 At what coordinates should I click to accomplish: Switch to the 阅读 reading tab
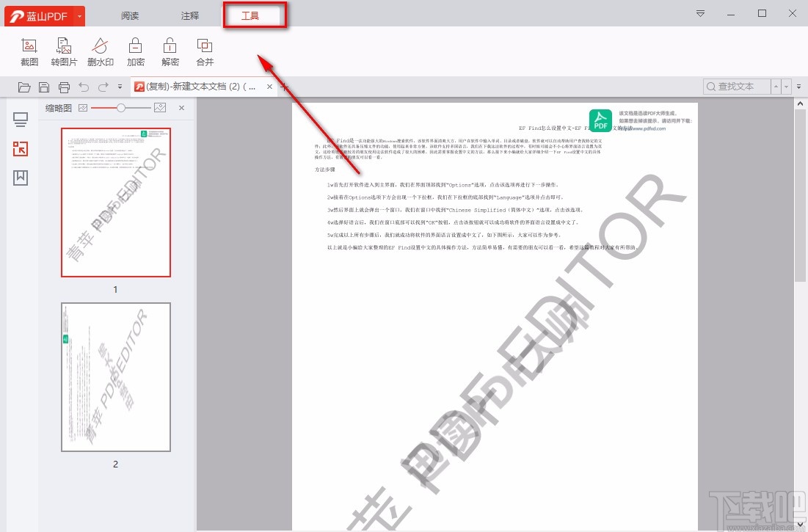point(129,15)
